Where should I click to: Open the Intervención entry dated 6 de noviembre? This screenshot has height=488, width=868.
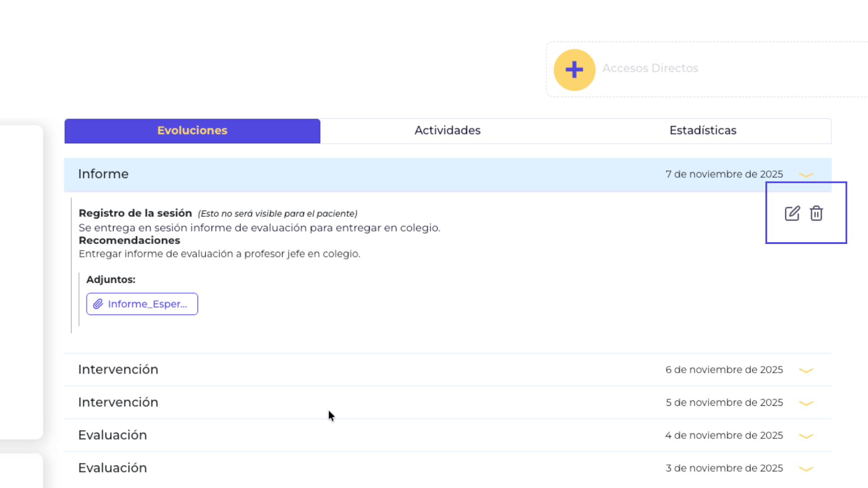click(x=118, y=370)
